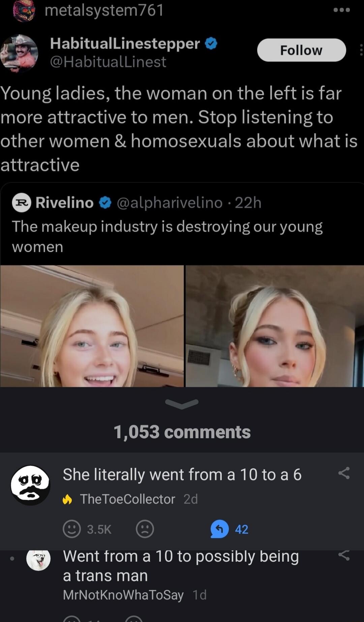The height and width of the screenshot is (622, 364).
Task: Open the TheToeCollector username
Action: tap(128, 499)
